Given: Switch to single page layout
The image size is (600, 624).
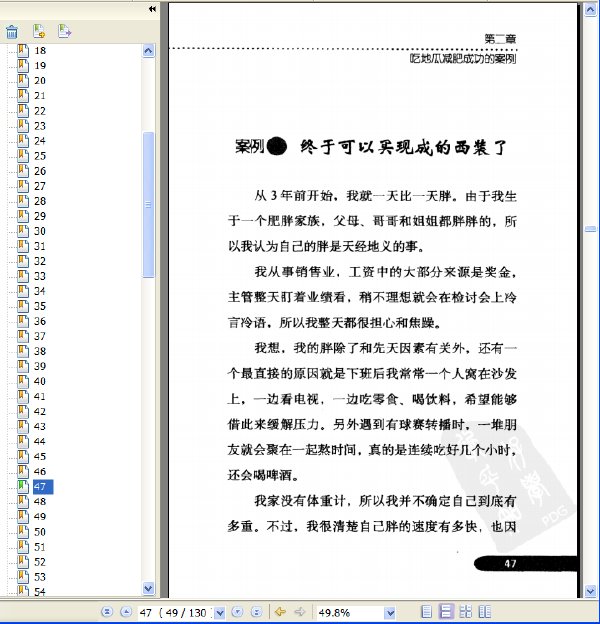Looking at the screenshot, I should tap(427, 612).
